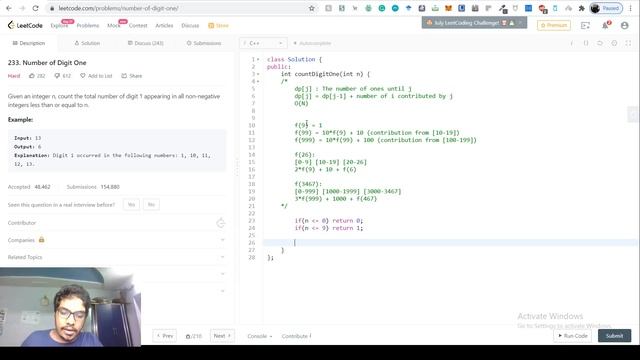The width and height of the screenshot is (640, 360).
Task: Open the Problems menu item
Action: pyautogui.click(x=88, y=25)
